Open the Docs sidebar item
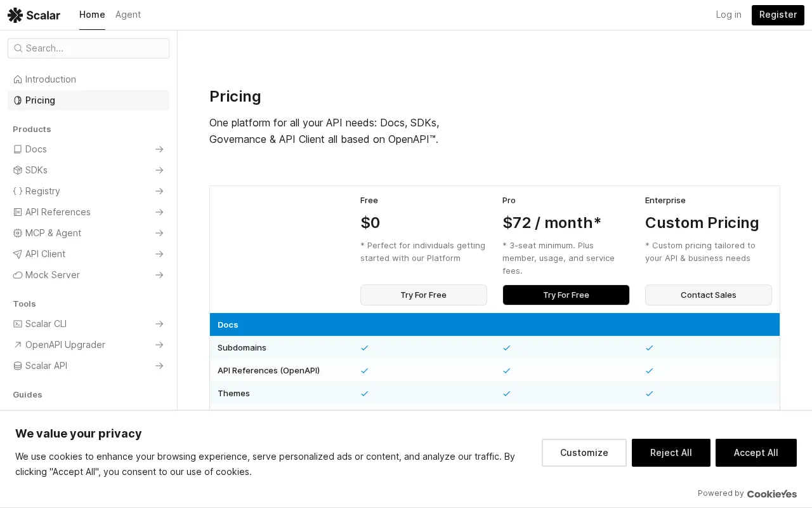Viewport: 812px width, 508px height. [88, 149]
